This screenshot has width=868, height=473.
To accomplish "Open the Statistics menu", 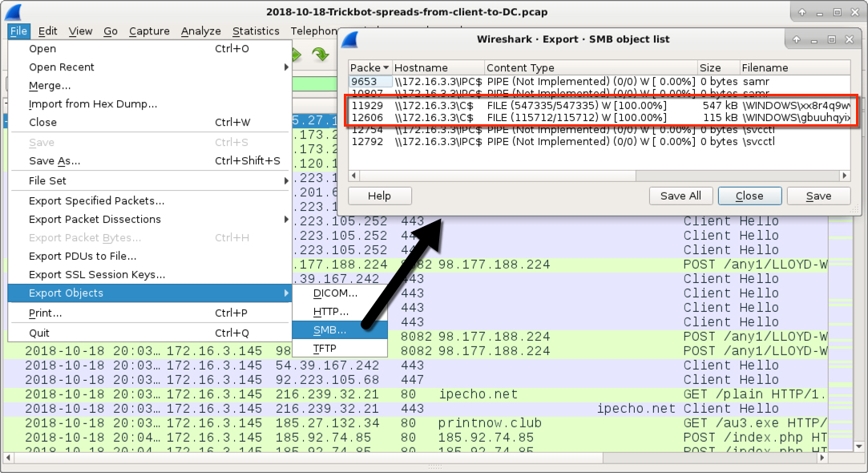I will coord(256,31).
